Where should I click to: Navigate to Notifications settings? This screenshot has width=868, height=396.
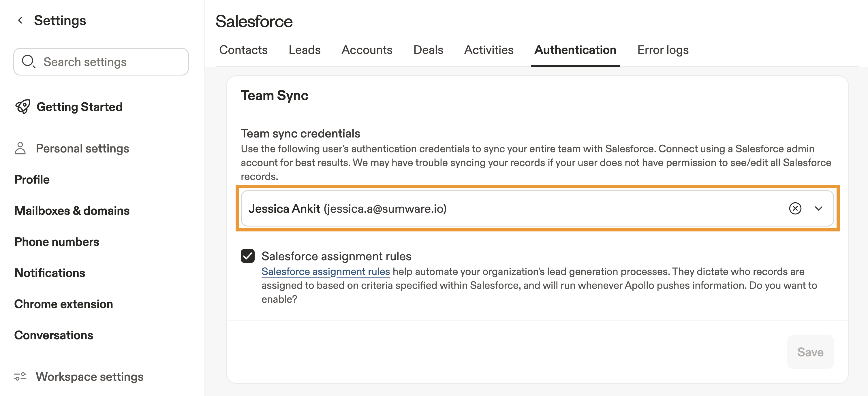(x=50, y=273)
